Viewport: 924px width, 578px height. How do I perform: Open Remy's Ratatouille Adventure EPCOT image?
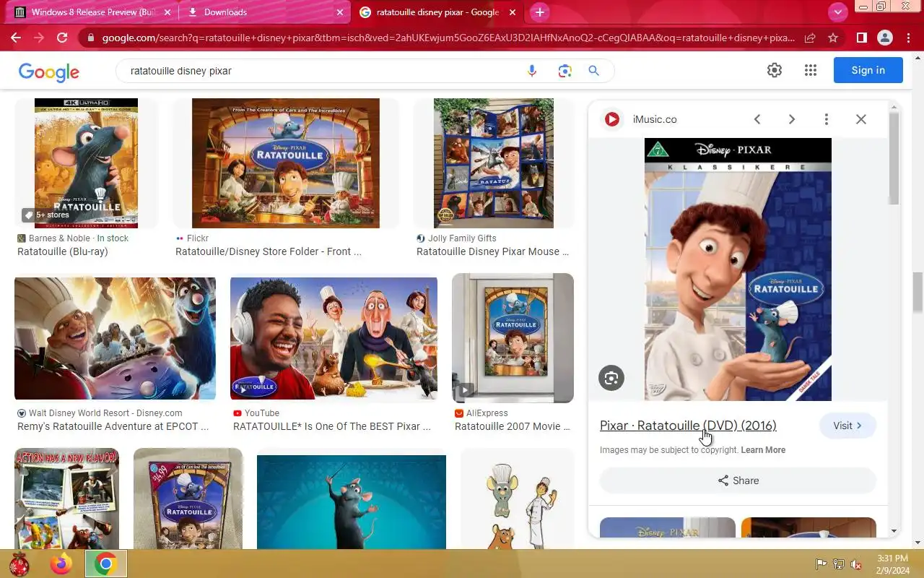point(115,338)
